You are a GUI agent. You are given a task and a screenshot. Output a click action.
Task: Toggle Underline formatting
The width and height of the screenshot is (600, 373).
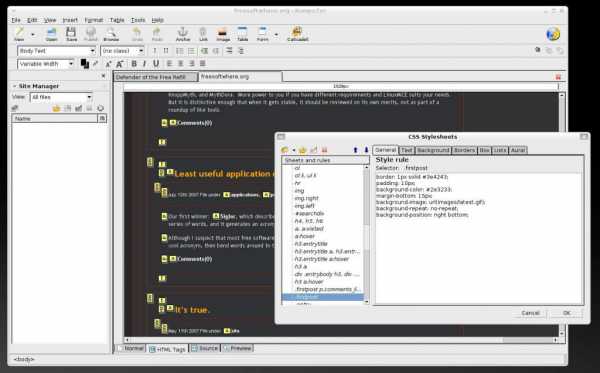[156, 64]
